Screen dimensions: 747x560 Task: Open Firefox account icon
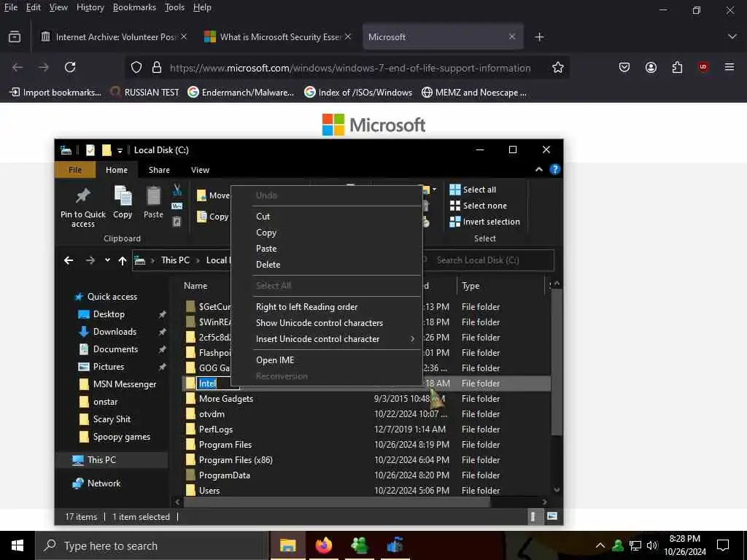pos(651,67)
